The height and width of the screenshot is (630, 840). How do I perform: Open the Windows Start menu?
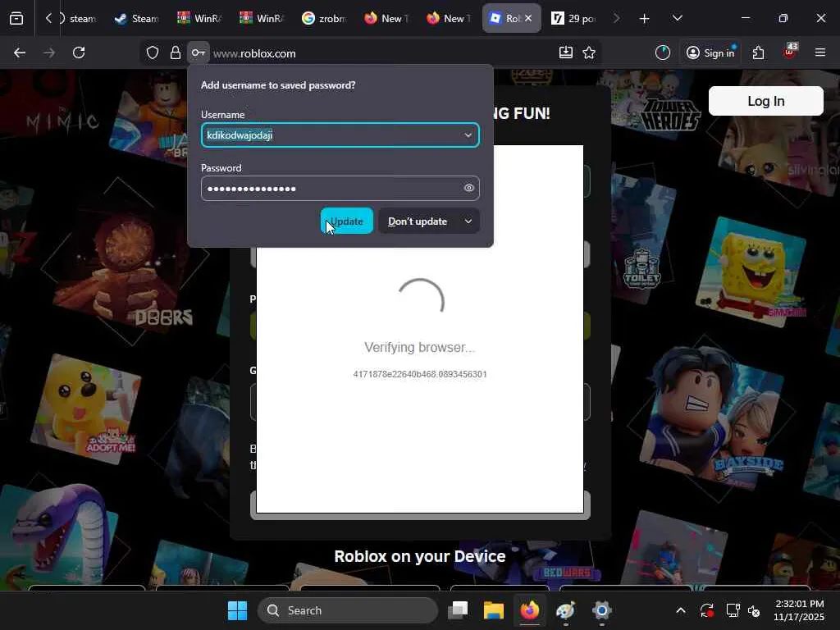(x=237, y=610)
